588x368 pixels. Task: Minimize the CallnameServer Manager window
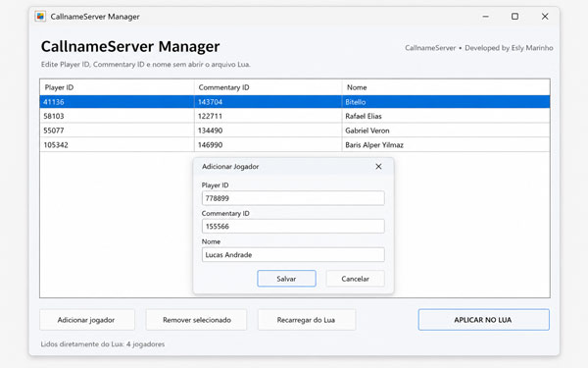tap(485, 17)
